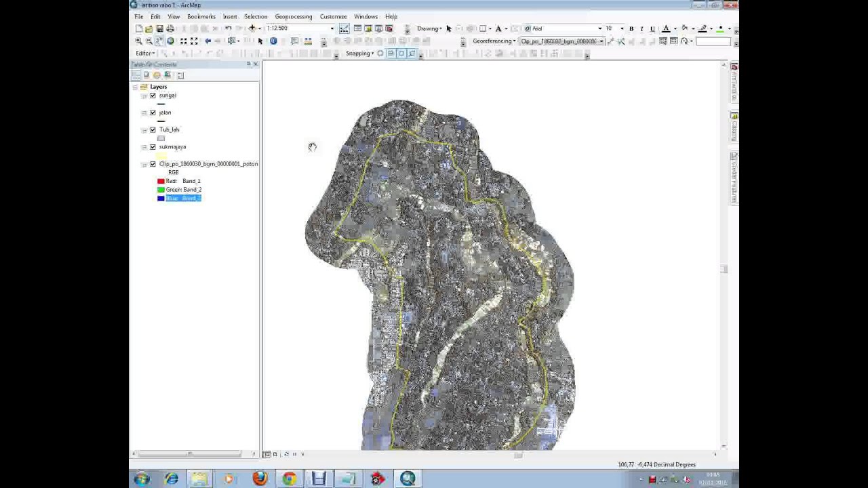Screen dimensions: 868x488
Task: Undo last action with curved arrow
Action: [x=229, y=28]
